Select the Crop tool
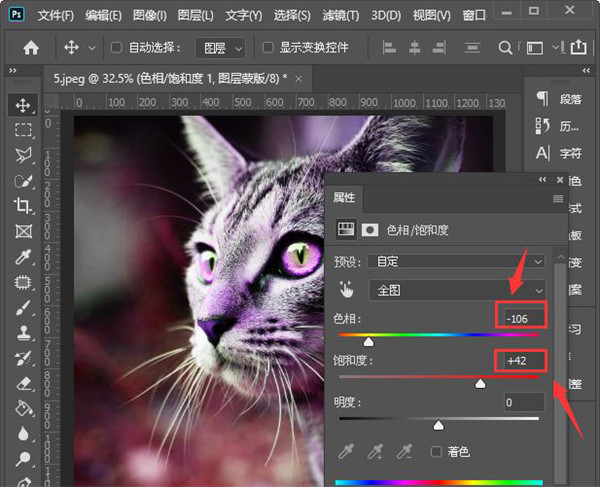Image resolution: width=600 pixels, height=487 pixels. click(x=23, y=206)
